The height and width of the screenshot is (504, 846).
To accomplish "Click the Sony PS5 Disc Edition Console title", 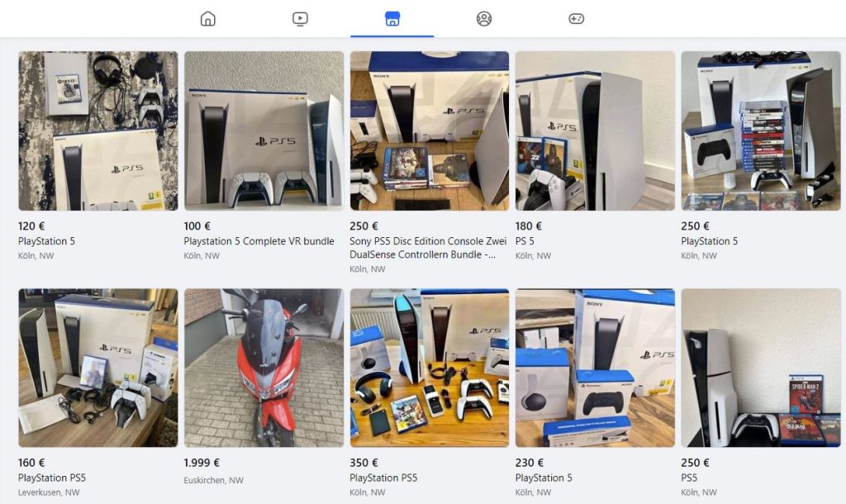I will [x=428, y=248].
